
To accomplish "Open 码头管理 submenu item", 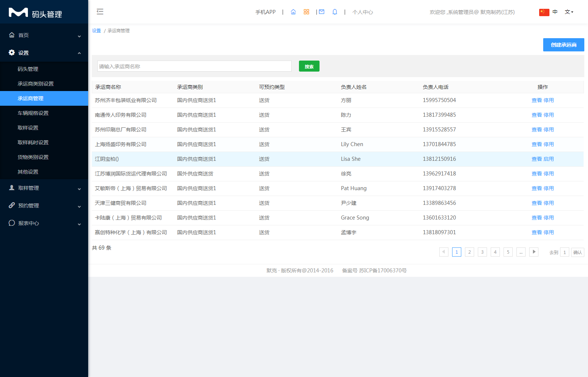I will (44, 69).
